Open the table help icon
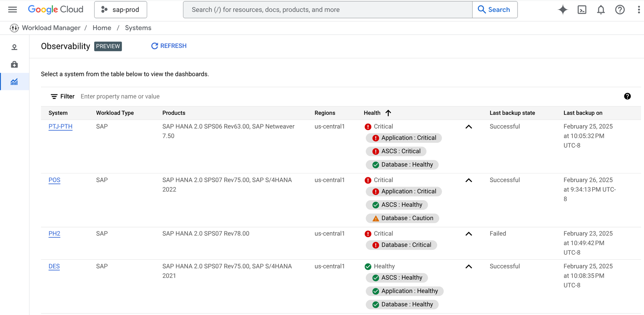Viewport: 644px width, 315px height. click(627, 96)
